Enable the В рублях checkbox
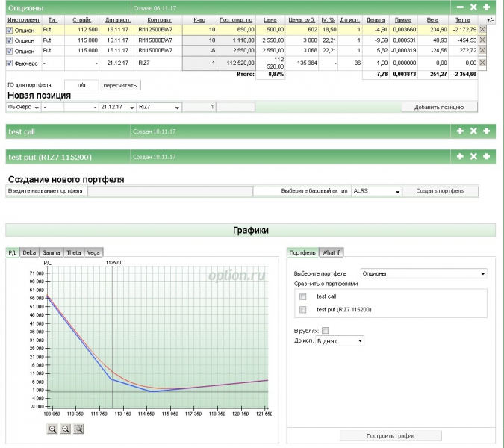Viewport: 504px width, 448px height. click(326, 330)
